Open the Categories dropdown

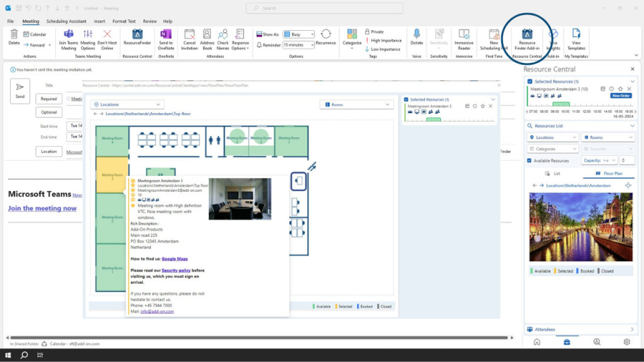tap(553, 149)
